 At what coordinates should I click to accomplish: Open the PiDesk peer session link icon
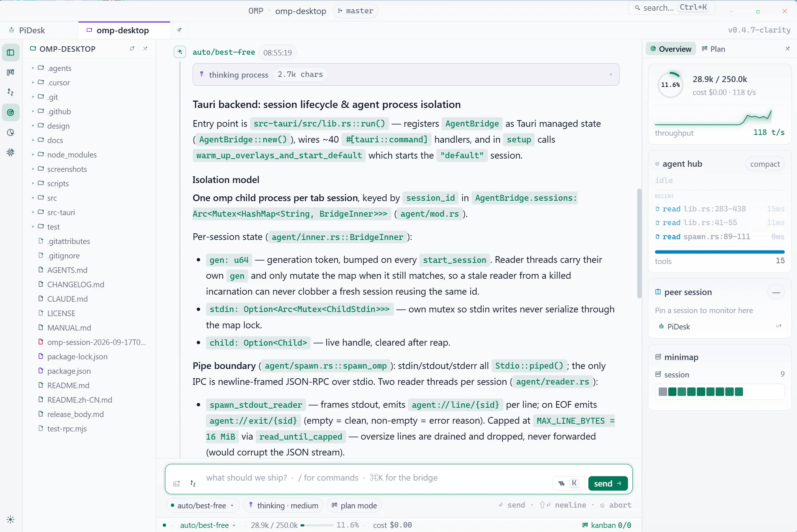coord(779,326)
